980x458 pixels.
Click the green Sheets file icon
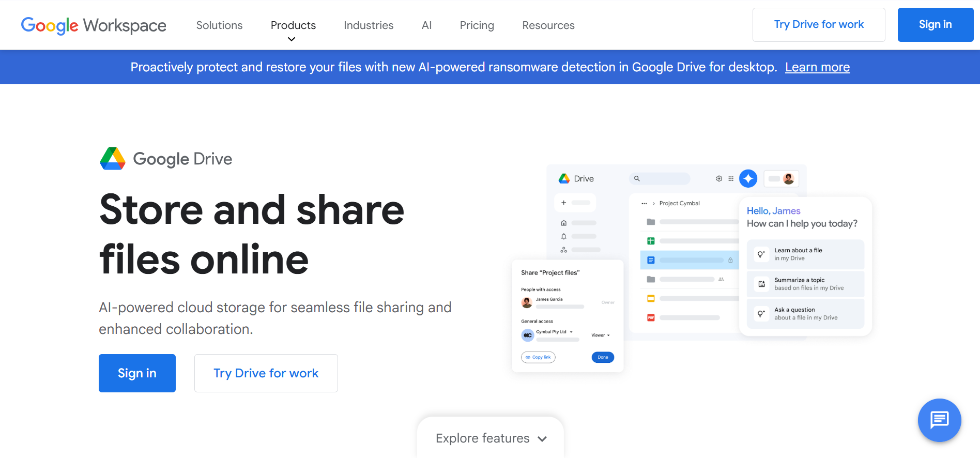651,241
